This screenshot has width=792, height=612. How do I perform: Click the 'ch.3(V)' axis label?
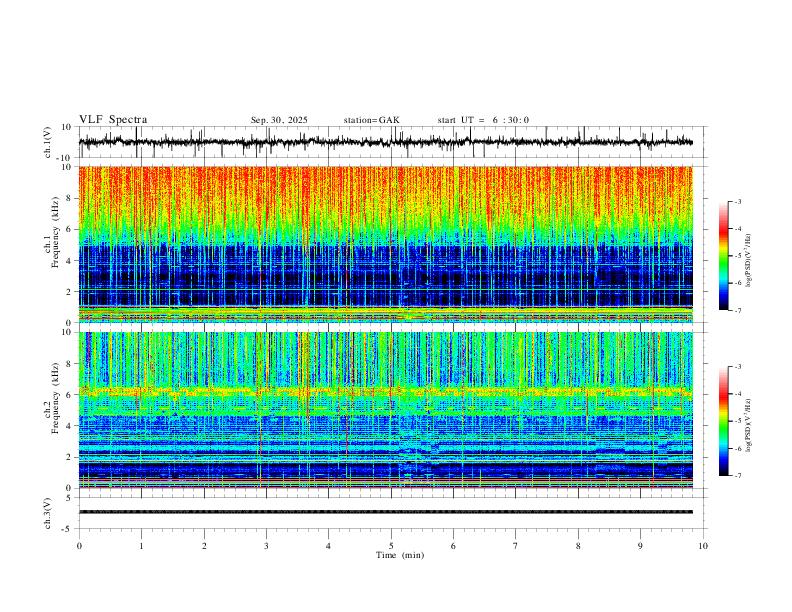[48, 513]
